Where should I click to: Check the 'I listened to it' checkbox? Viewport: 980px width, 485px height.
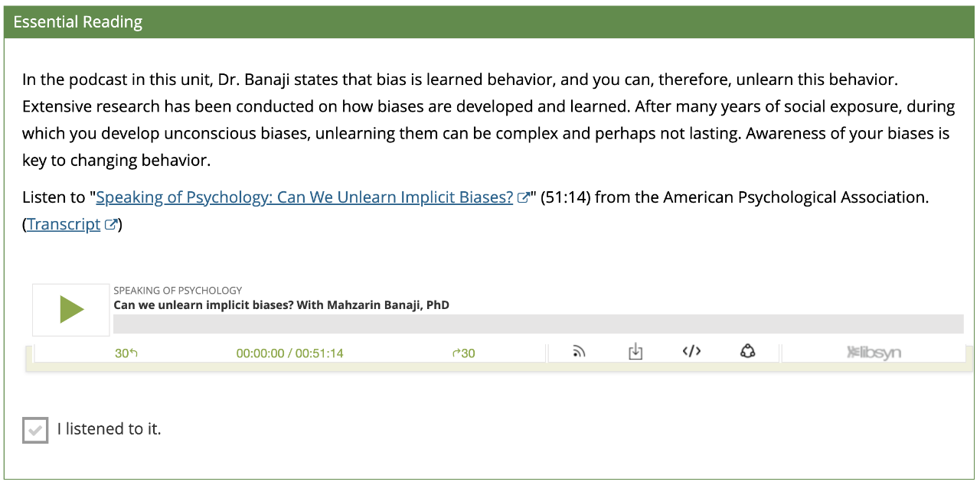(35, 430)
